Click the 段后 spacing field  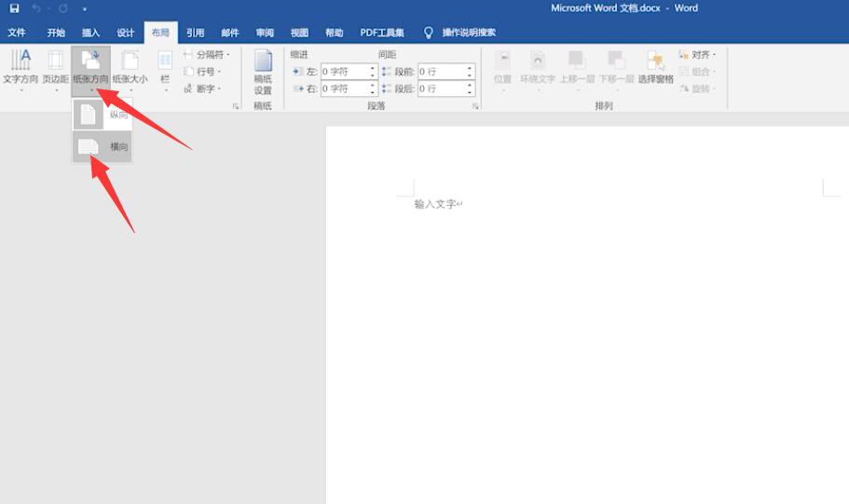click(442, 89)
